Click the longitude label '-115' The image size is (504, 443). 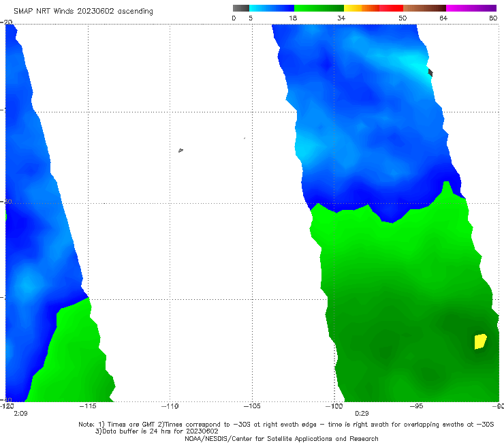(88, 406)
